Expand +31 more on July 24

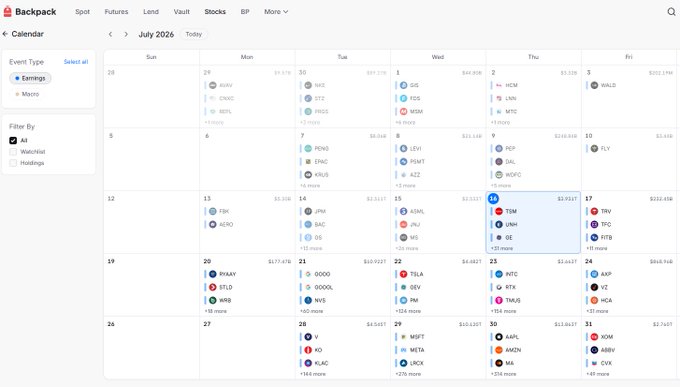click(597, 311)
